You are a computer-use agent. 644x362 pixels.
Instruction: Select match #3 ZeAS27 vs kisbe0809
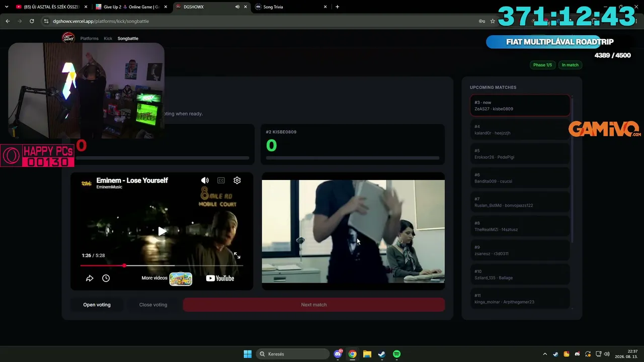point(520,106)
